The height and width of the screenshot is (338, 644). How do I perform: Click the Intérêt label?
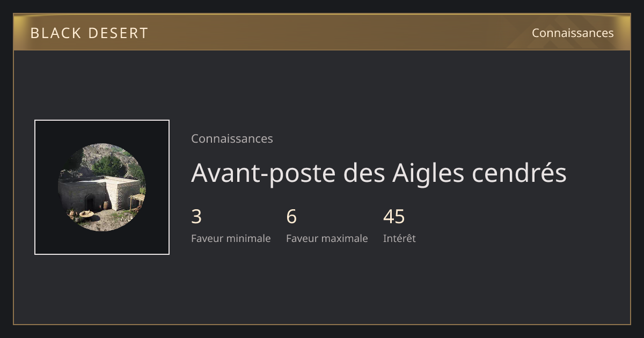click(x=399, y=238)
